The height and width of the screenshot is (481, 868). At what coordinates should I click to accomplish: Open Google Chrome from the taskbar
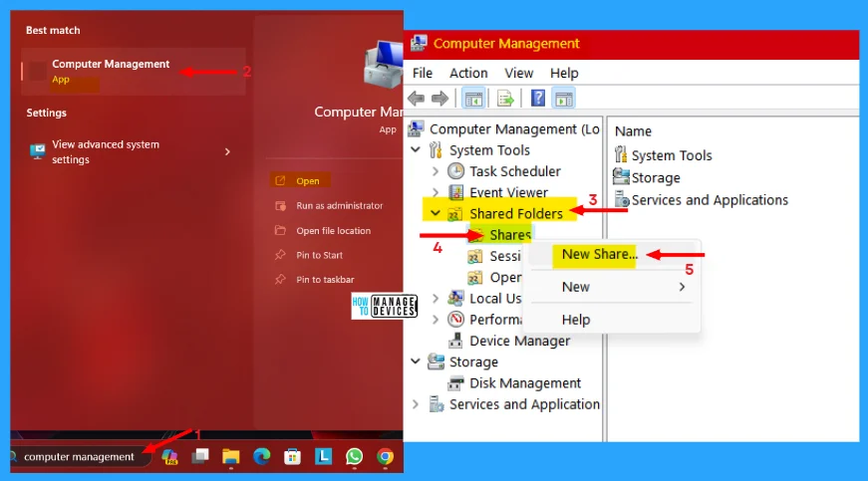[x=386, y=457]
